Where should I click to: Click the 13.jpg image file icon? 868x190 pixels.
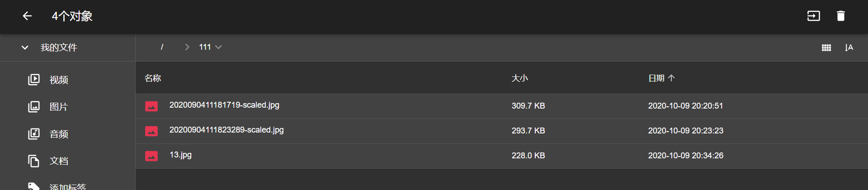click(151, 156)
